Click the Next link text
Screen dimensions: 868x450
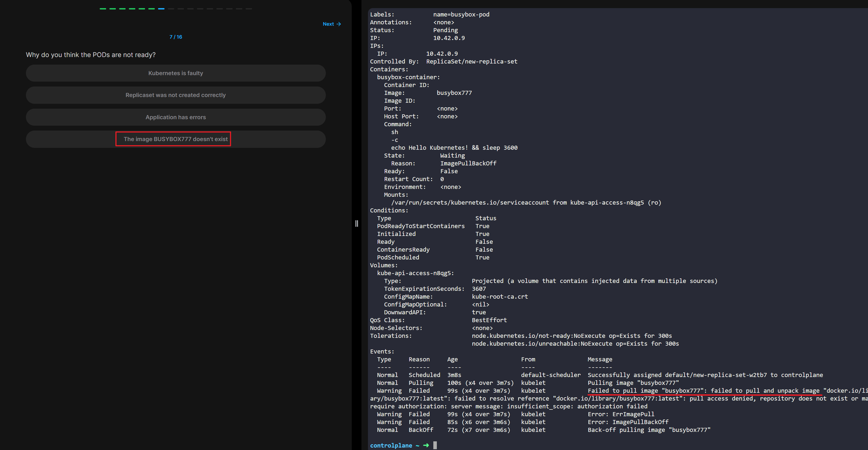[328, 24]
